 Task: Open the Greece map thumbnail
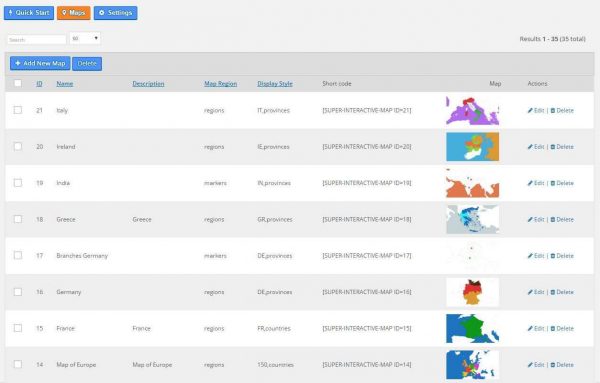point(473,219)
